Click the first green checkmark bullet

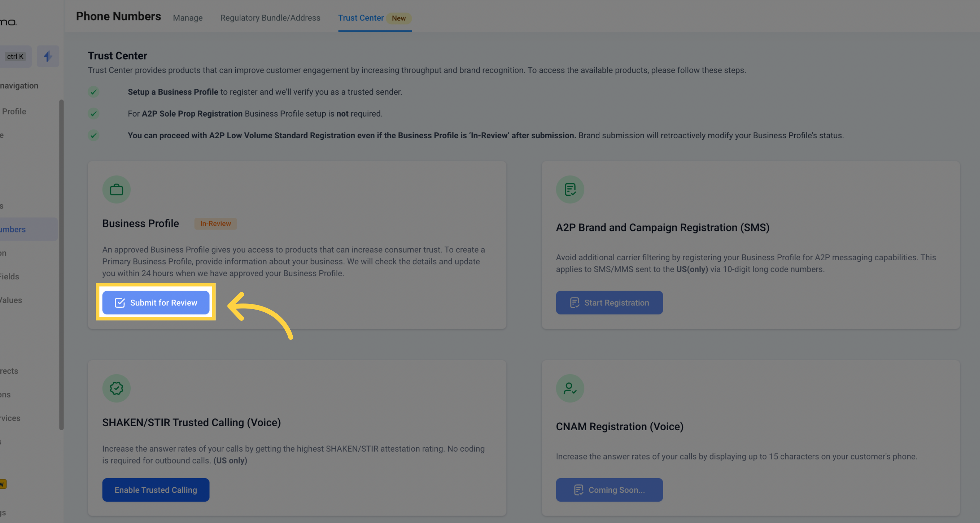[x=94, y=92]
